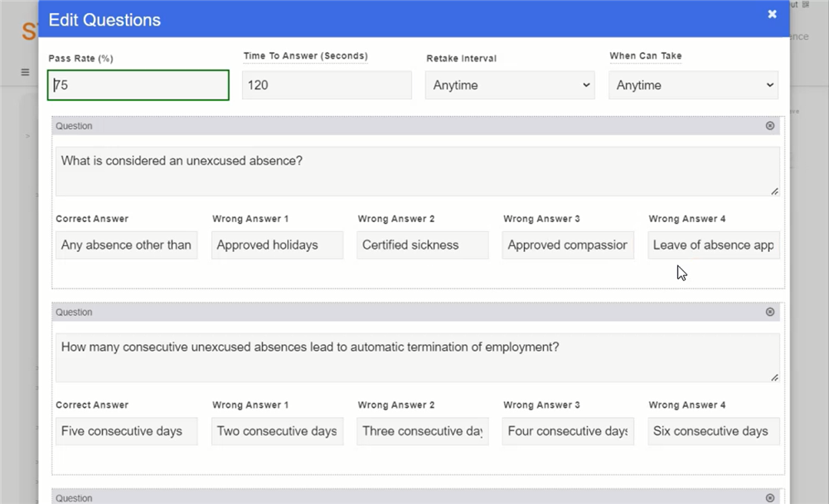Remove the unexcused absence question

click(770, 126)
